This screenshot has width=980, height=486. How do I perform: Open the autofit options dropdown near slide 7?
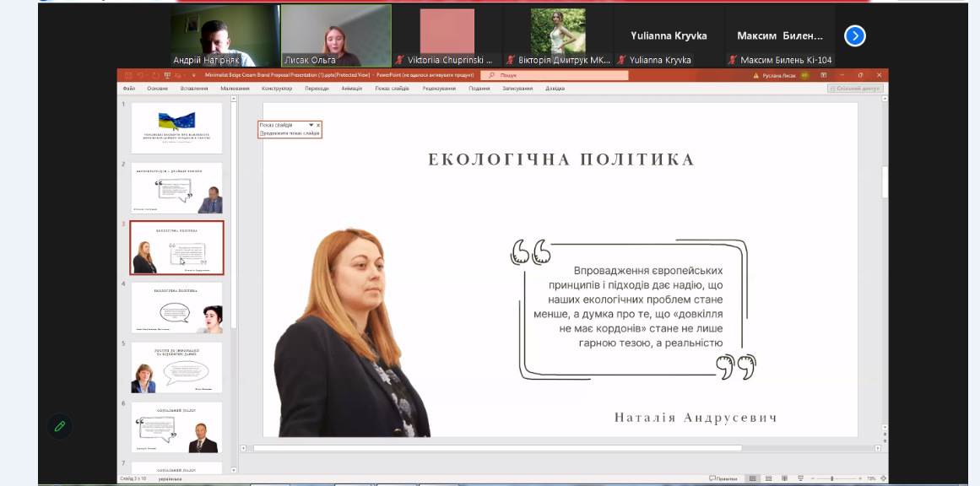pos(233,469)
